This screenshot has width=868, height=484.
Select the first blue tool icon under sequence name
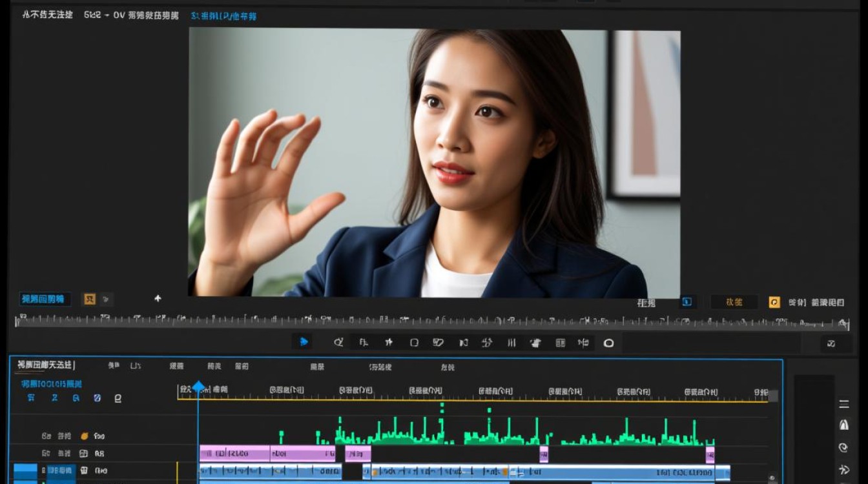click(31, 398)
